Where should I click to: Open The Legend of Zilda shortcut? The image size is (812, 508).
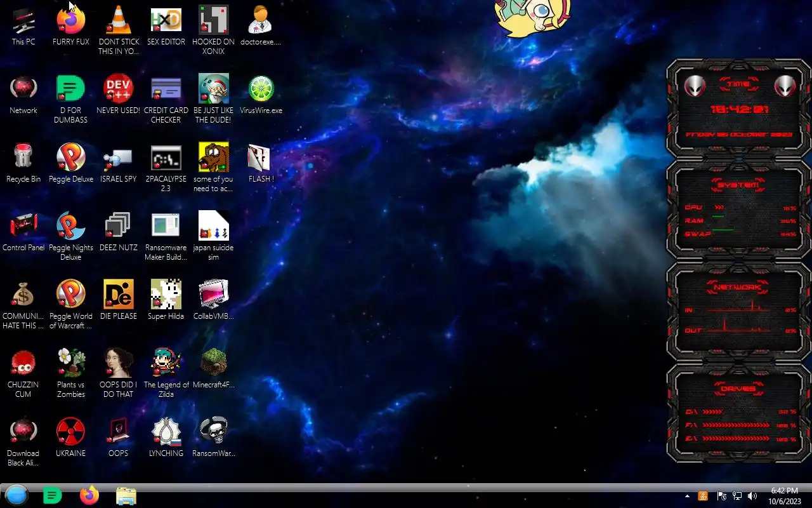tap(166, 373)
